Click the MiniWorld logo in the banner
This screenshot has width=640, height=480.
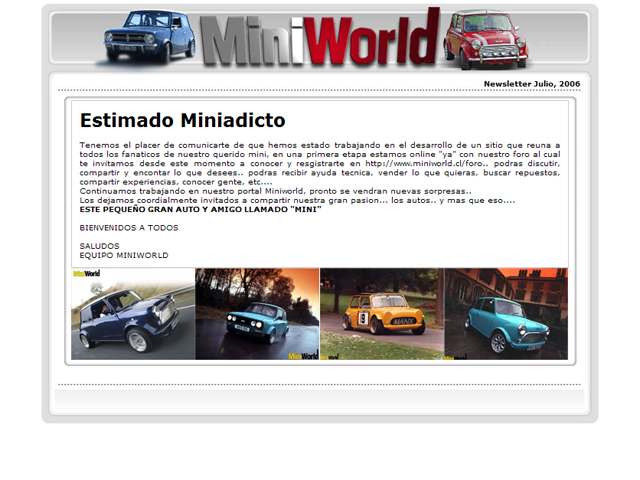[x=320, y=40]
